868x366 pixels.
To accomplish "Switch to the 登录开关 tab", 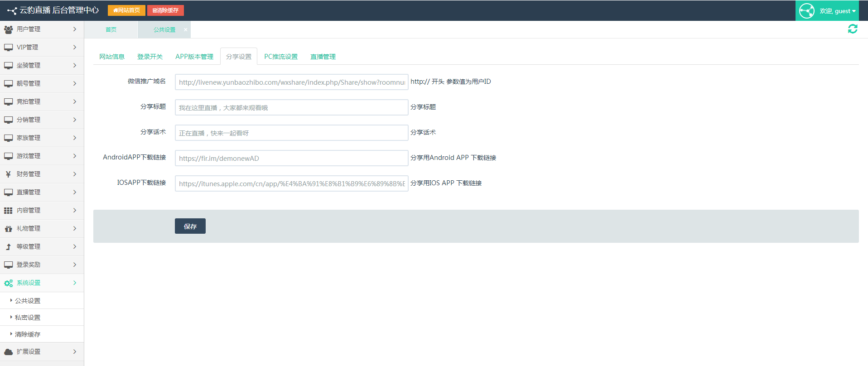I will coord(150,57).
